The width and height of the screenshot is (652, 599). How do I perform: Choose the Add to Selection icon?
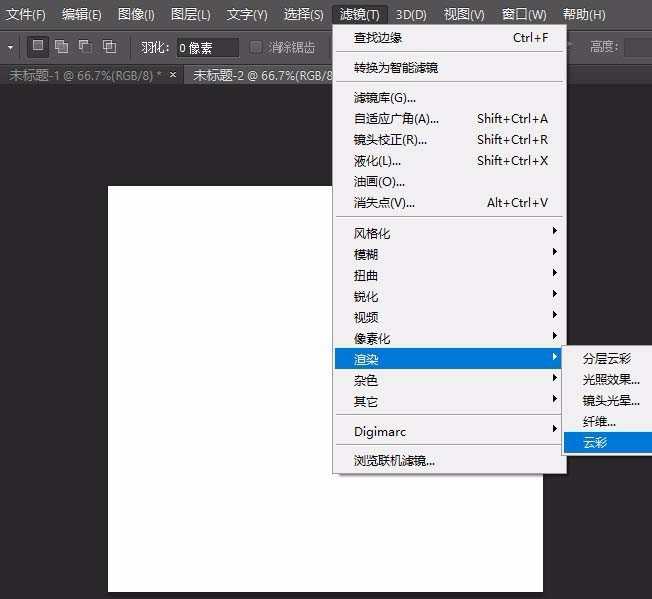[x=62, y=46]
